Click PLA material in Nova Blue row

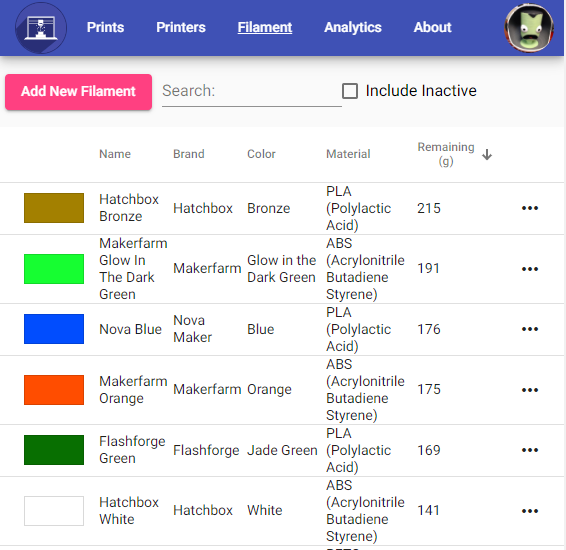click(x=358, y=329)
